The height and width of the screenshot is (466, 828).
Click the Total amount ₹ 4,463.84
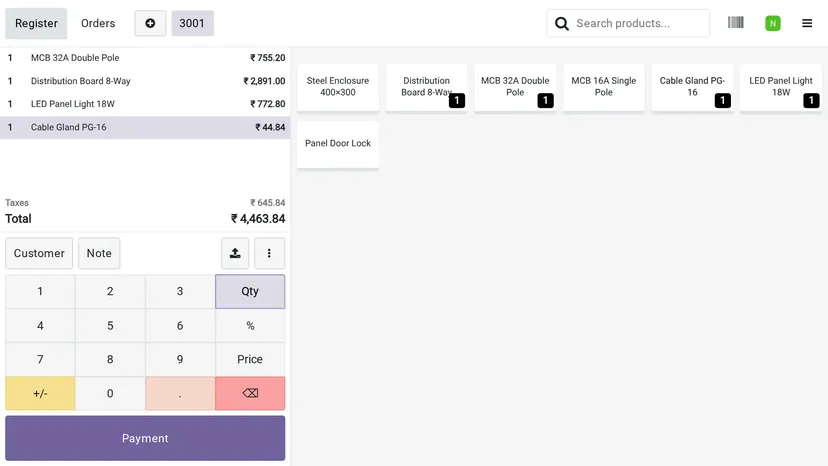258,219
